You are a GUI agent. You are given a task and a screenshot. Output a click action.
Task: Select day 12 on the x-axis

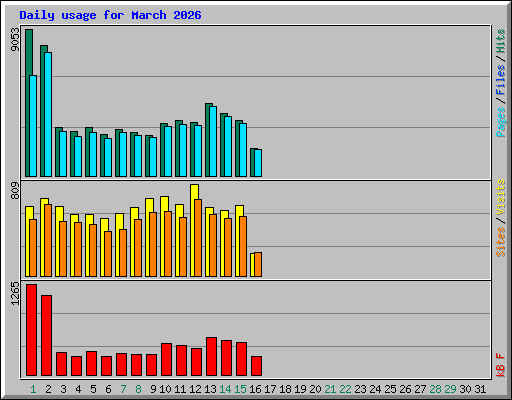[195, 389]
